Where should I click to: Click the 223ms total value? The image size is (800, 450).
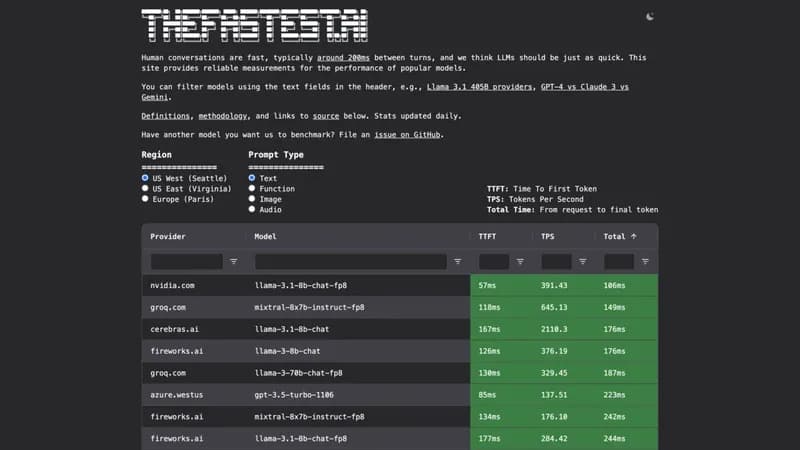(x=614, y=395)
